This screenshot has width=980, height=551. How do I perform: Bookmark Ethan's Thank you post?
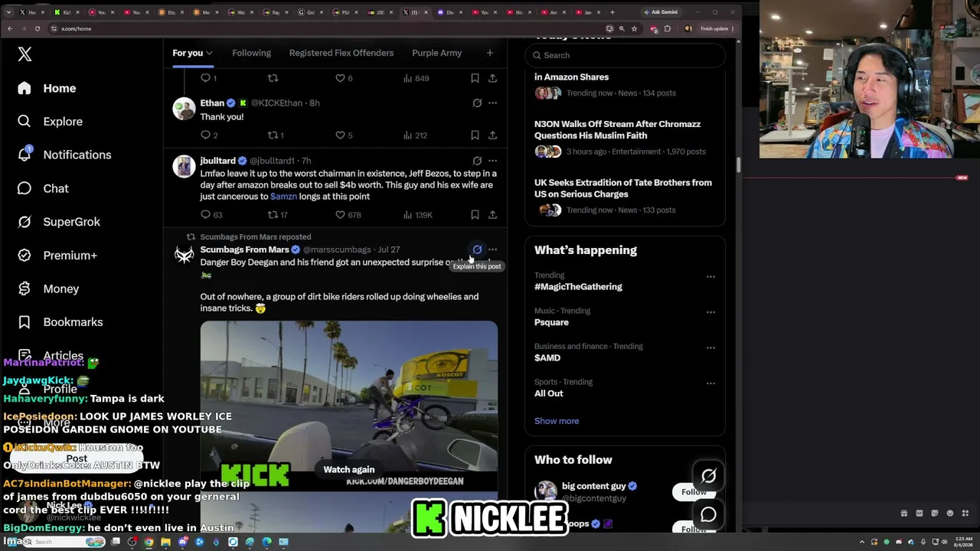coord(475,135)
